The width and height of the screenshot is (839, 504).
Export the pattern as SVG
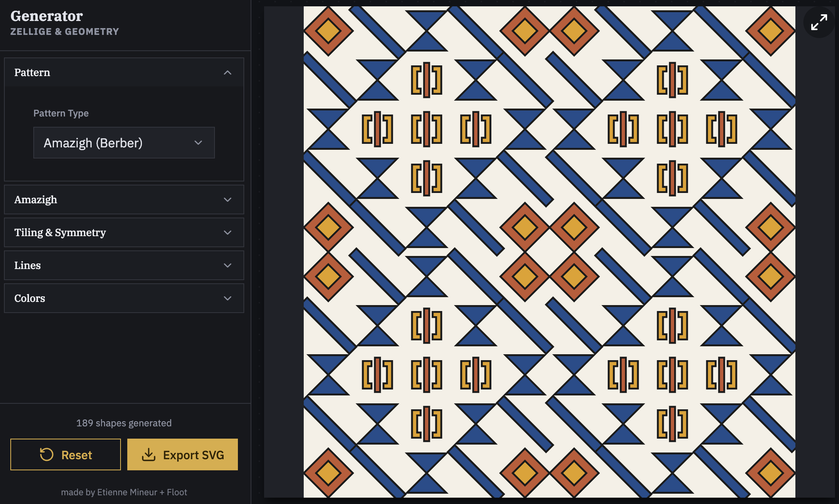pyautogui.click(x=182, y=454)
